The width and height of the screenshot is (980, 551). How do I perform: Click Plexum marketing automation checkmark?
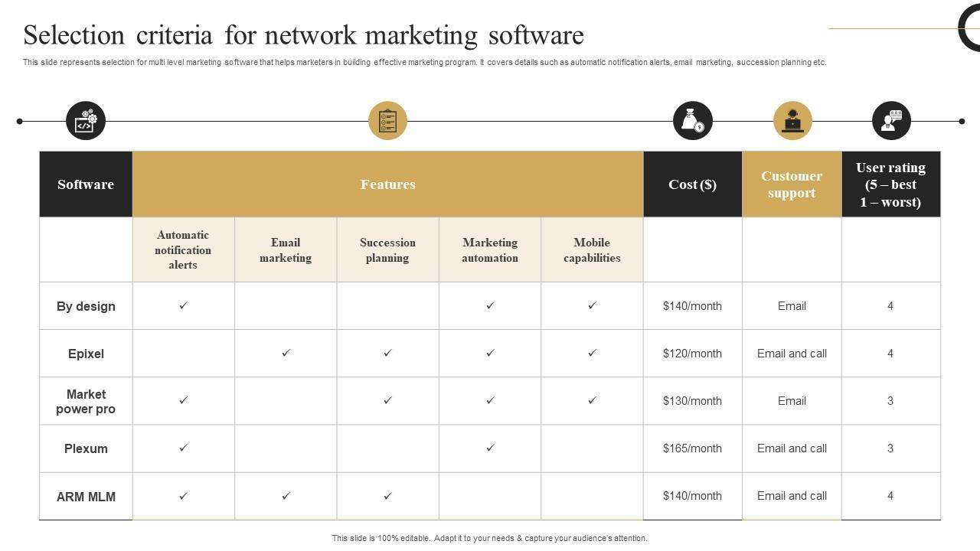[490, 448]
